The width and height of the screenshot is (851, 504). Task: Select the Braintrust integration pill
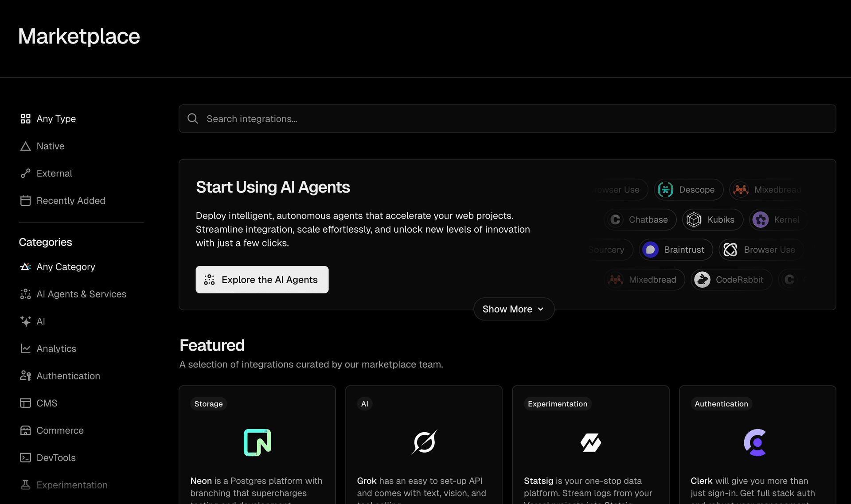pyautogui.click(x=675, y=249)
